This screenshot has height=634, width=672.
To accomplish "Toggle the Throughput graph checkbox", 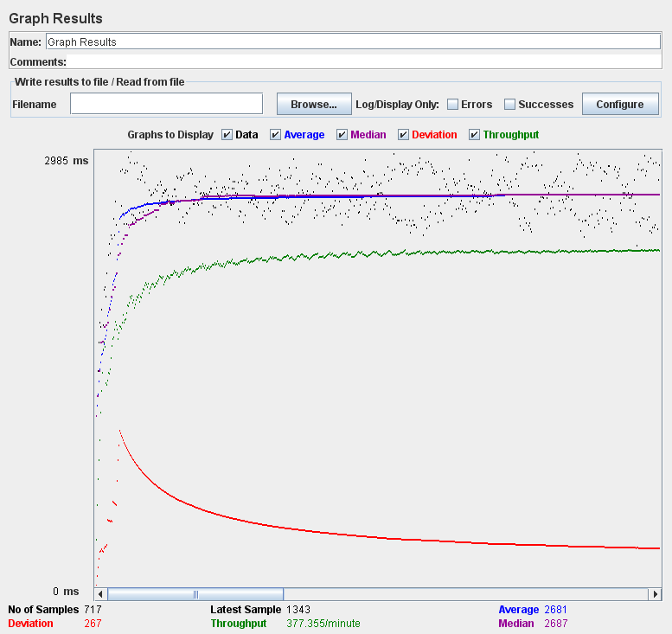I will [x=474, y=135].
